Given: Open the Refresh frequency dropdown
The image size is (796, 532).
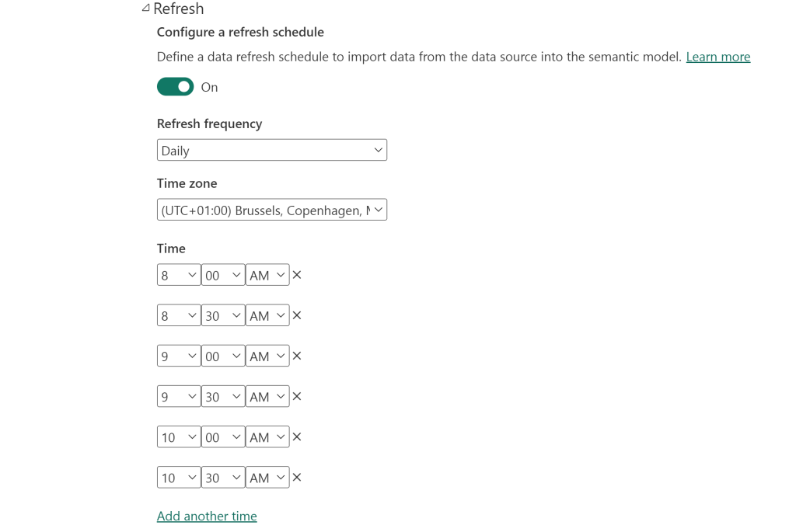Looking at the screenshot, I should click(x=271, y=150).
